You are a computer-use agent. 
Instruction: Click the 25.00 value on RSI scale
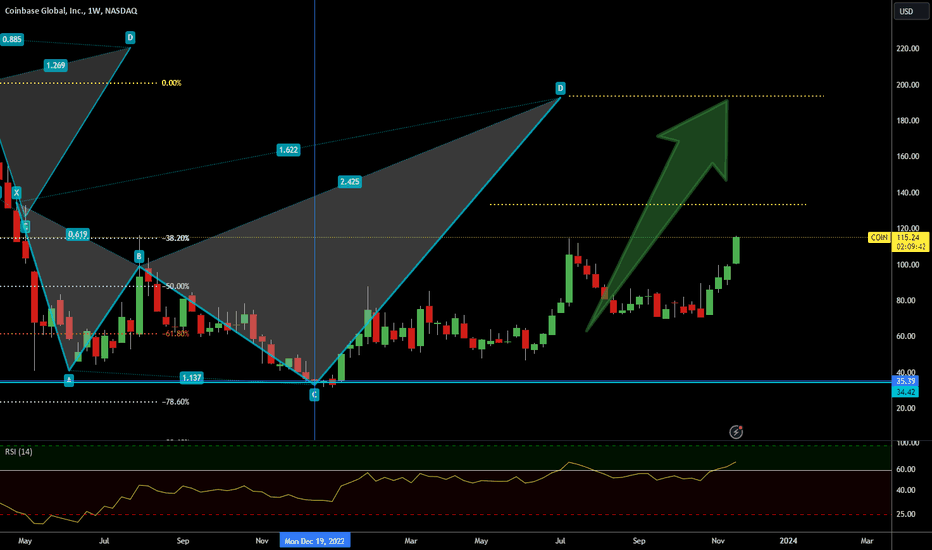[x=906, y=514]
